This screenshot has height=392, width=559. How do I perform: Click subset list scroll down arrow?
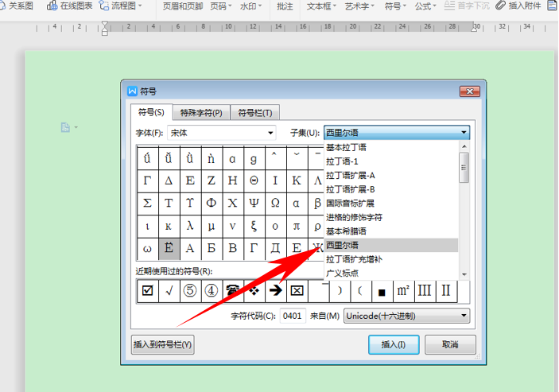tap(464, 274)
